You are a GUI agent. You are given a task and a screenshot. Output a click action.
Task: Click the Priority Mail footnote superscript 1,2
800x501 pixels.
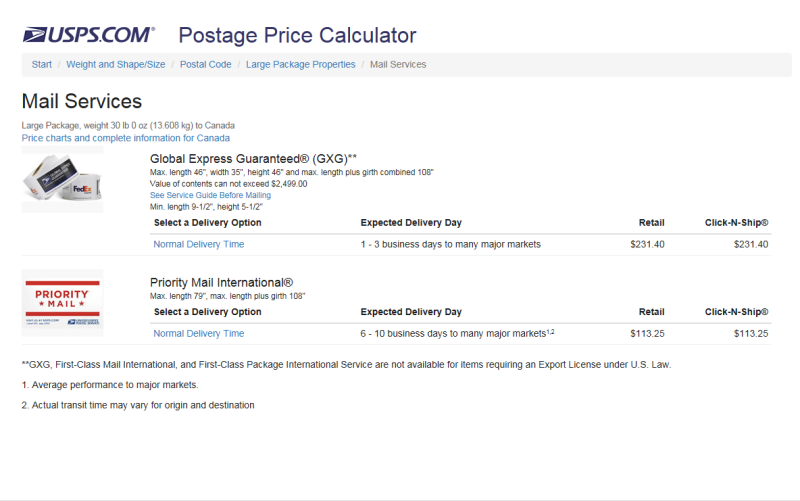coord(551,331)
